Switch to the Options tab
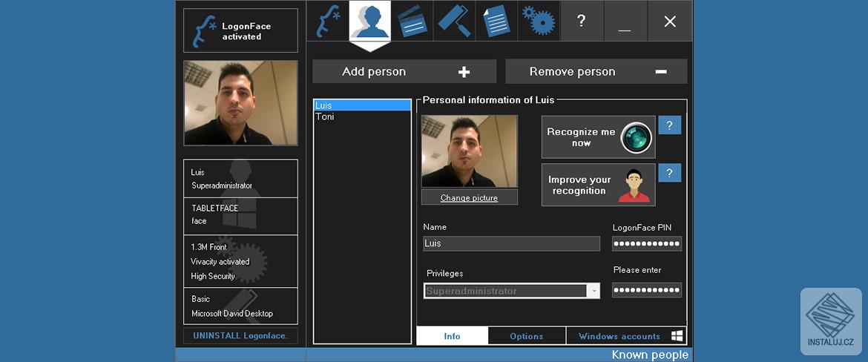This screenshot has height=362, width=868. click(527, 336)
